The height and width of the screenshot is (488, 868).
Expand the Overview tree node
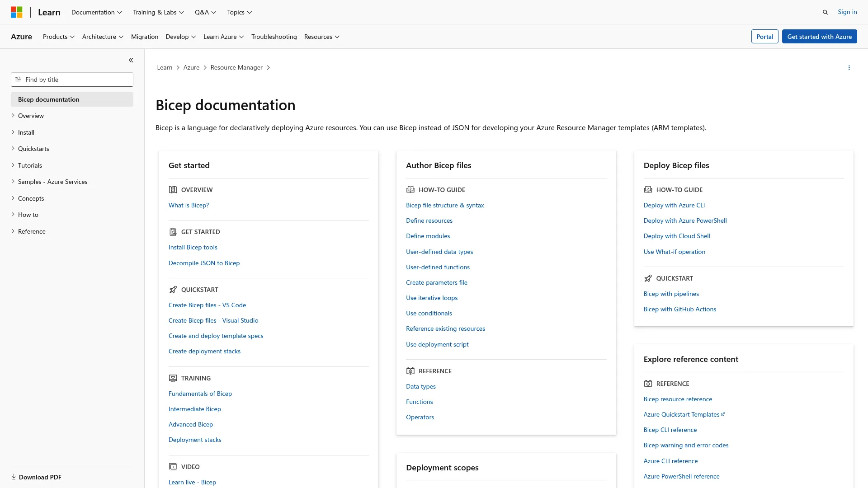(x=13, y=116)
